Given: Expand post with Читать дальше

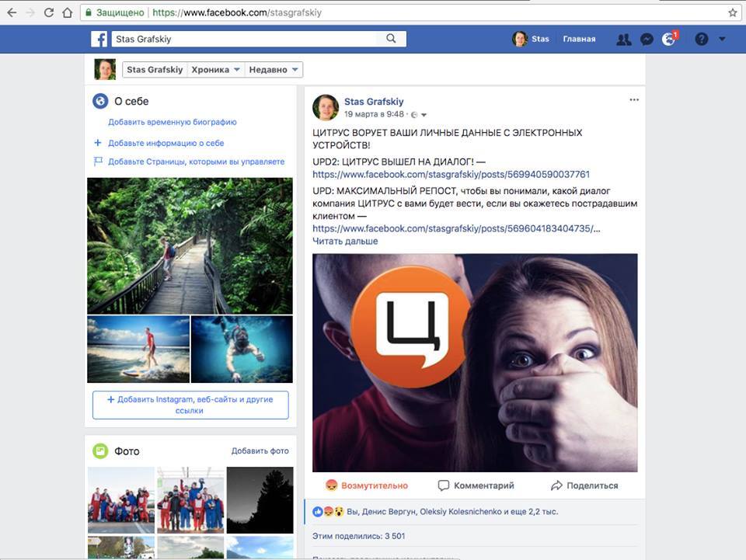Looking at the screenshot, I should (345, 241).
